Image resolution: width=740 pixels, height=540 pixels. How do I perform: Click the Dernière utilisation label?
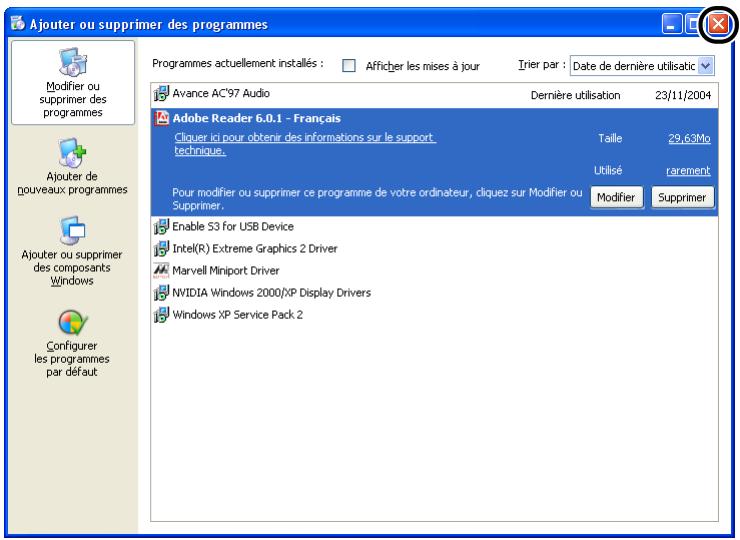point(575,95)
